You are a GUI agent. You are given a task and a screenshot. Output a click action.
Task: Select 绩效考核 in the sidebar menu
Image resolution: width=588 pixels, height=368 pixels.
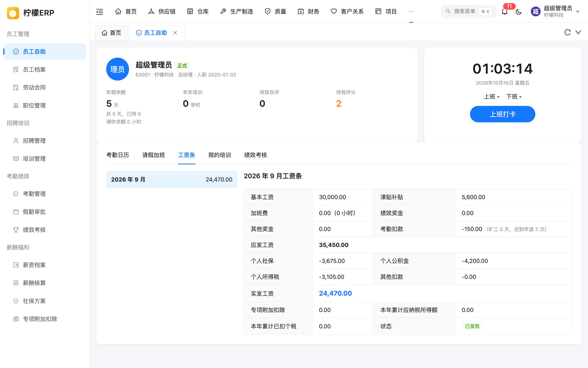(x=45, y=230)
